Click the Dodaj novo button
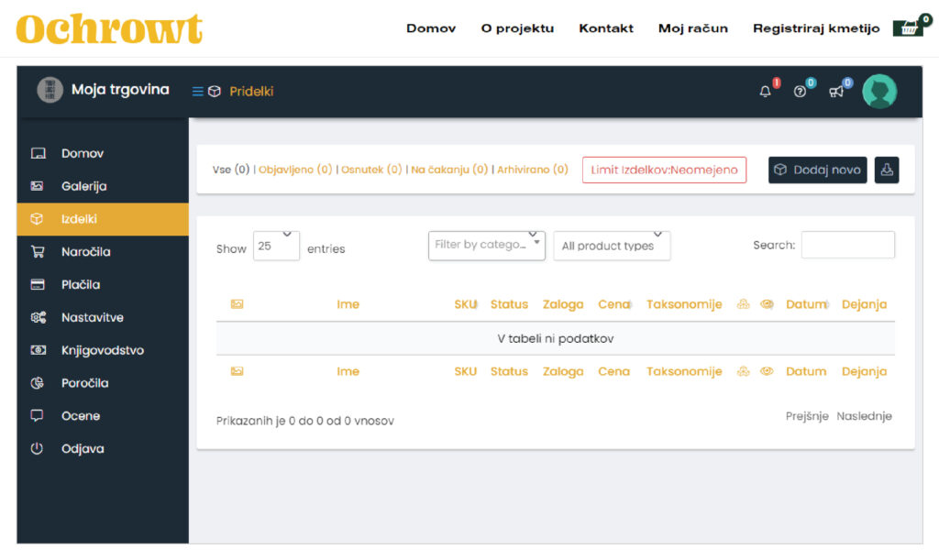 click(817, 170)
